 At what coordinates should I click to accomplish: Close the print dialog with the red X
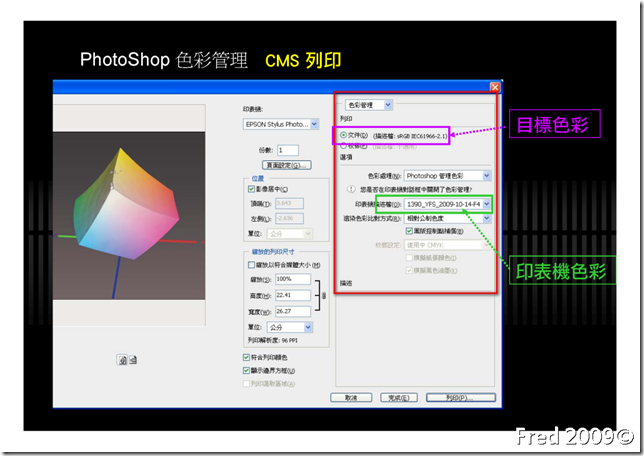(x=495, y=87)
